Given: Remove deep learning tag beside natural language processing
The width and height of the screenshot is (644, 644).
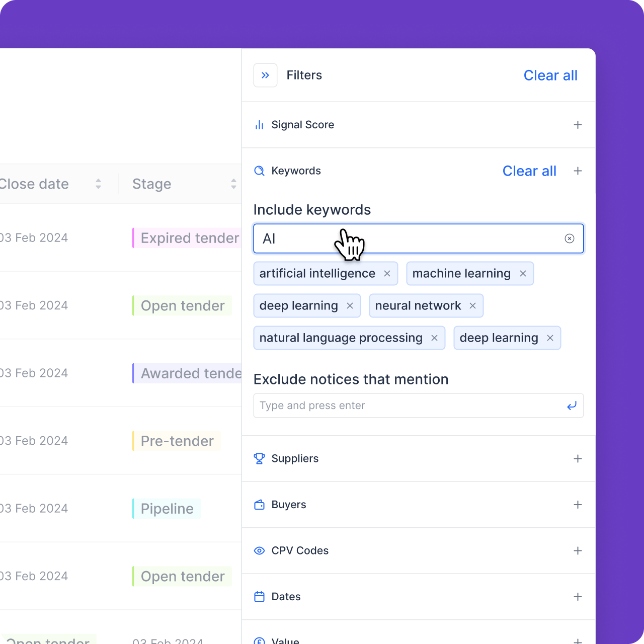Looking at the screenshot, I should coord(550,338).
